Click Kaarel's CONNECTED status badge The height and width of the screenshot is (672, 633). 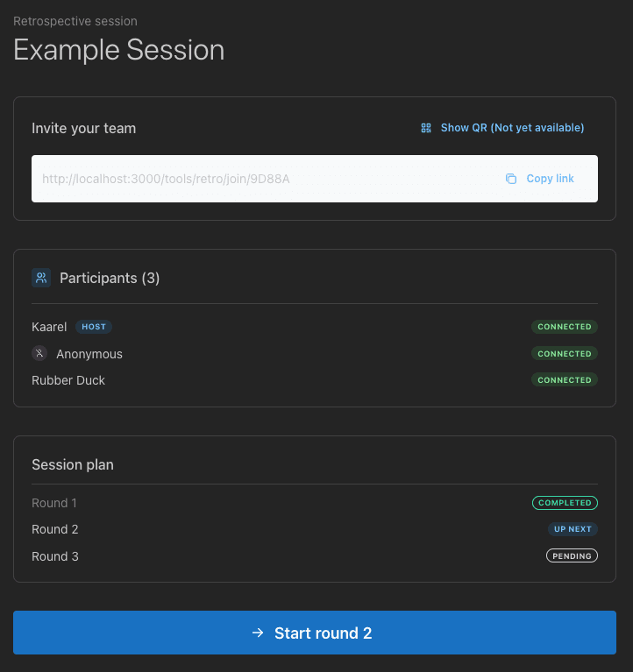pyautogui.click(x=565, y=327)
